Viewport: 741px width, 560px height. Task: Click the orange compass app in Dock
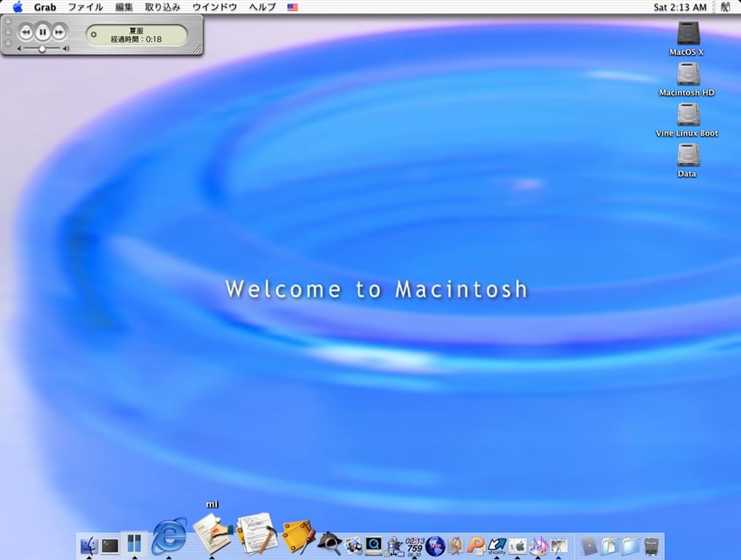click(x=456, y=545)
